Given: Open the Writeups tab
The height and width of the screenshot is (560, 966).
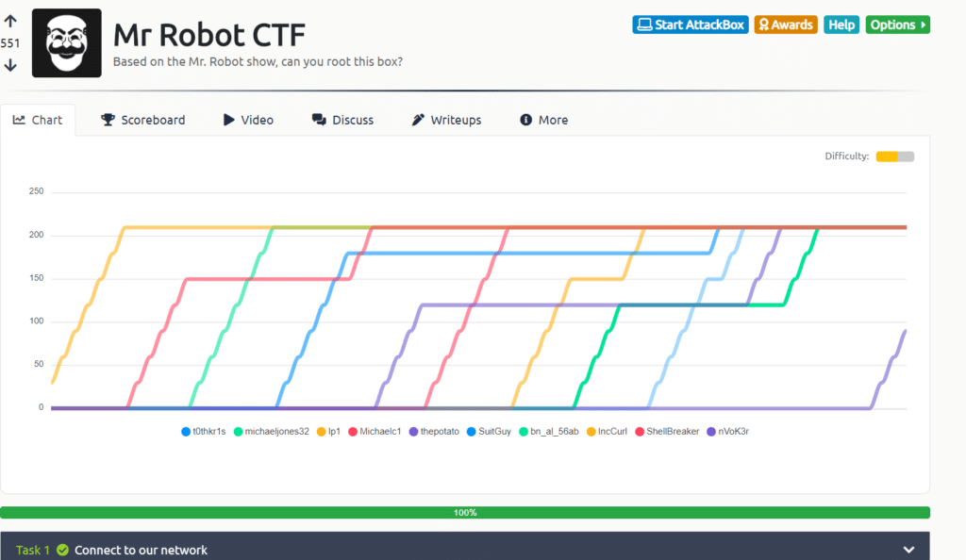Looking at the screenshot, I should pyautogui.click(x=446, y=120).
